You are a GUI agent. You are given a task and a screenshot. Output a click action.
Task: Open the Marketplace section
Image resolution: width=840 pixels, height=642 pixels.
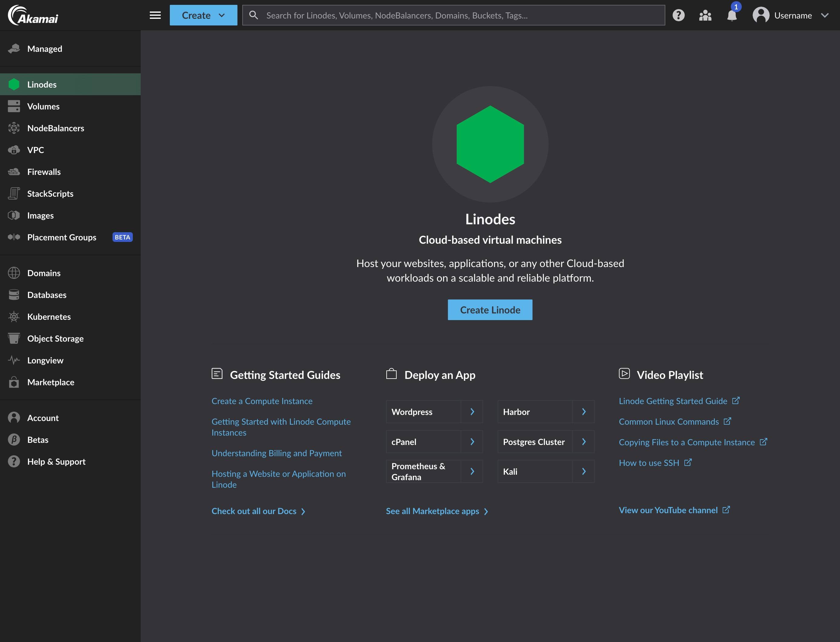51,382
